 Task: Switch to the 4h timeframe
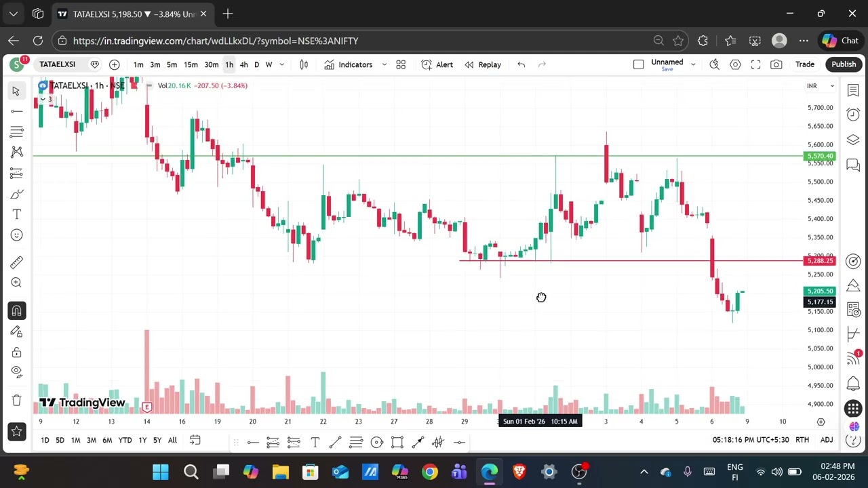tap(243, 64)
